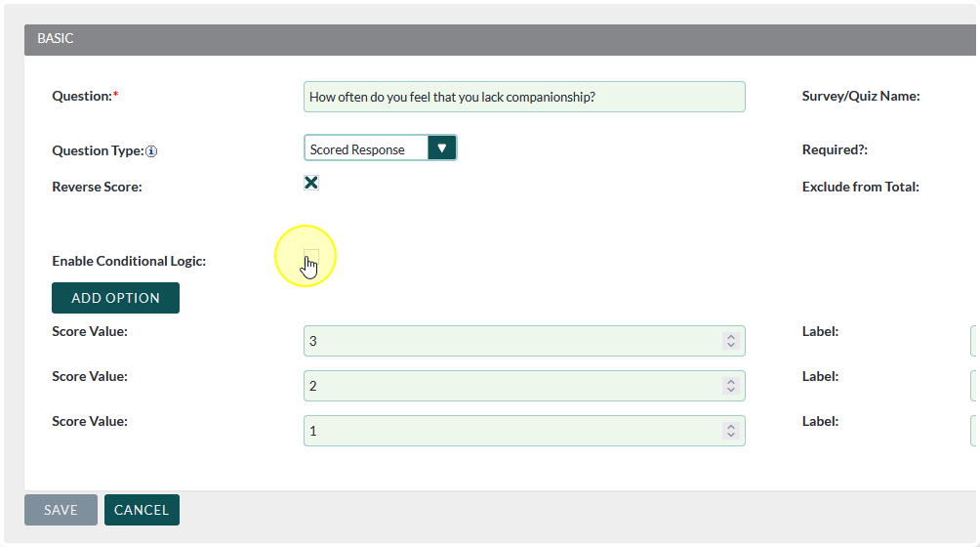The image size is (980, 547).
Task: Increase the score value of 3 using up arrow
Action: [x=730, y=337]
